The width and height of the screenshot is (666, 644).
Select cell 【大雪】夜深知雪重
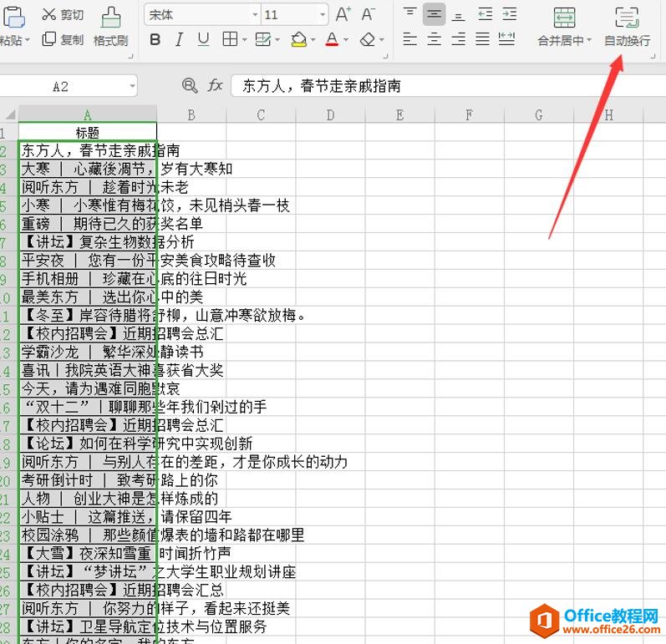[x=88, y=554]
